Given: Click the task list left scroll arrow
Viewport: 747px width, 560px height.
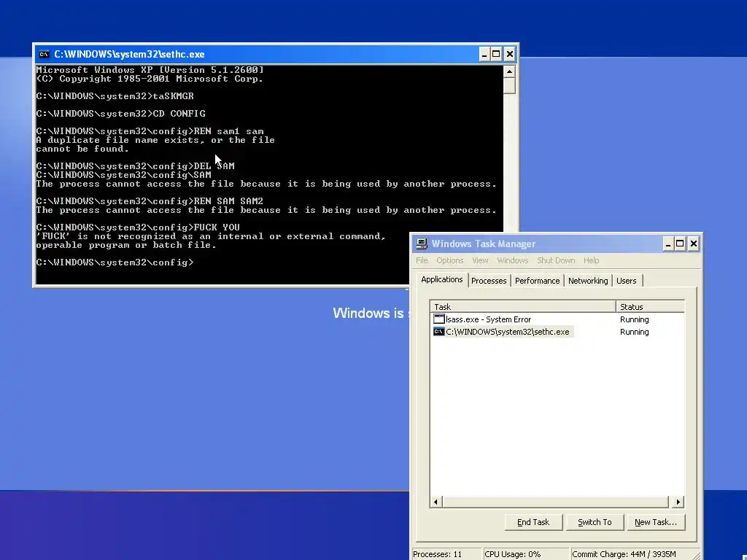Looking at the screenshot, I should tap(436, 502).
